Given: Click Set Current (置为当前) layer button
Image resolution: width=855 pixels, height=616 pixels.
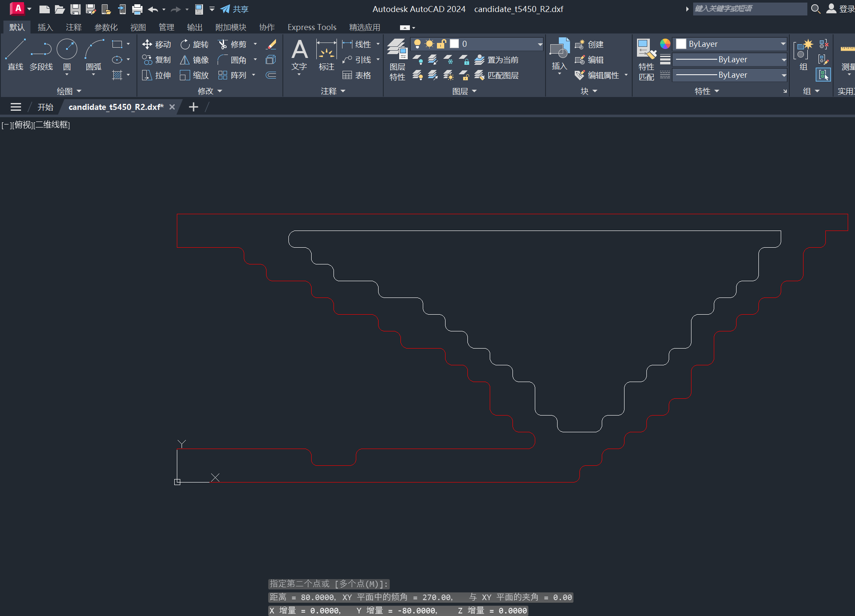Looking at the screenshot, I should 497,60.
